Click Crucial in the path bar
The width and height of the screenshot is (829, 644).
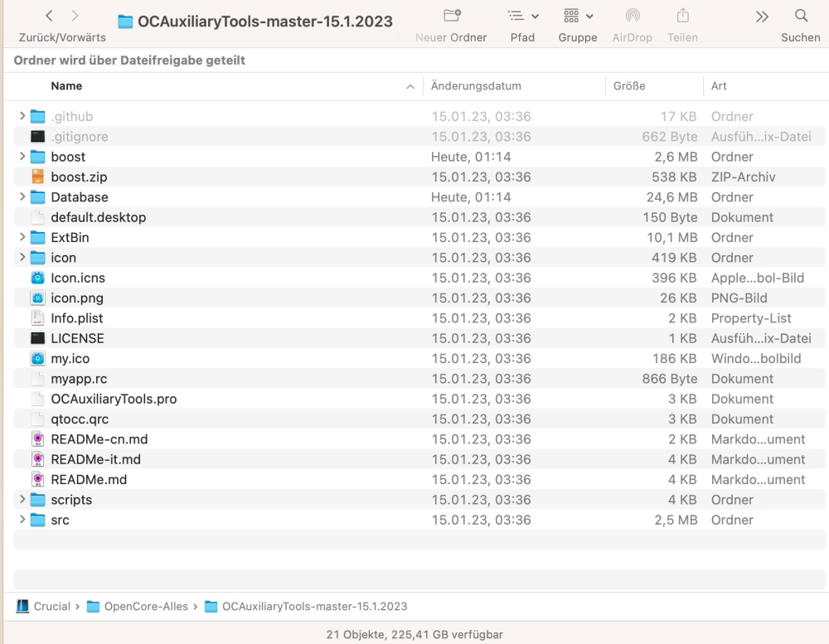click(x=51, y=606)
